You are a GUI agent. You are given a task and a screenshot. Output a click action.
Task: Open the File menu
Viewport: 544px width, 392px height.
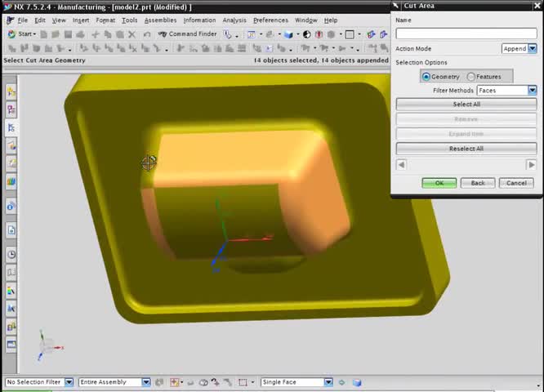[23, 20]
